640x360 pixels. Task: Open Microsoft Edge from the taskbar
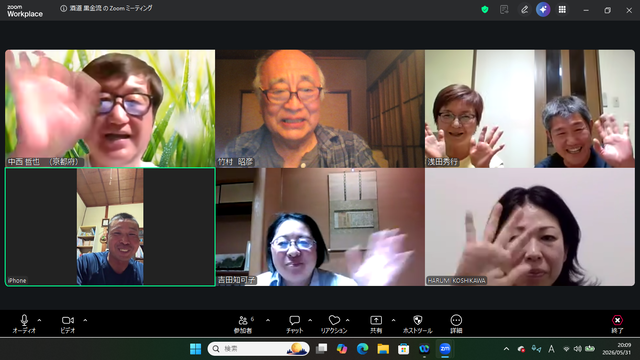tap(362, 349)
